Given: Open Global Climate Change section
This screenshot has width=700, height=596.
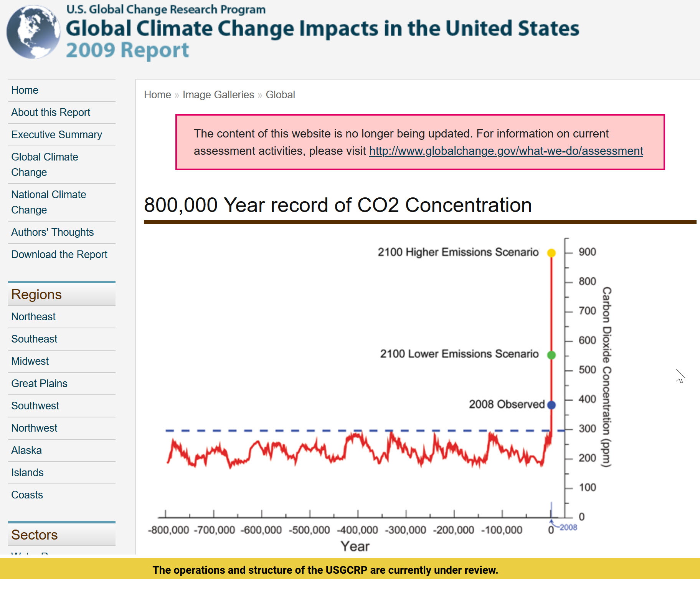Looking at the screenshot, I should pyautogui.click(x=45, y=164).
